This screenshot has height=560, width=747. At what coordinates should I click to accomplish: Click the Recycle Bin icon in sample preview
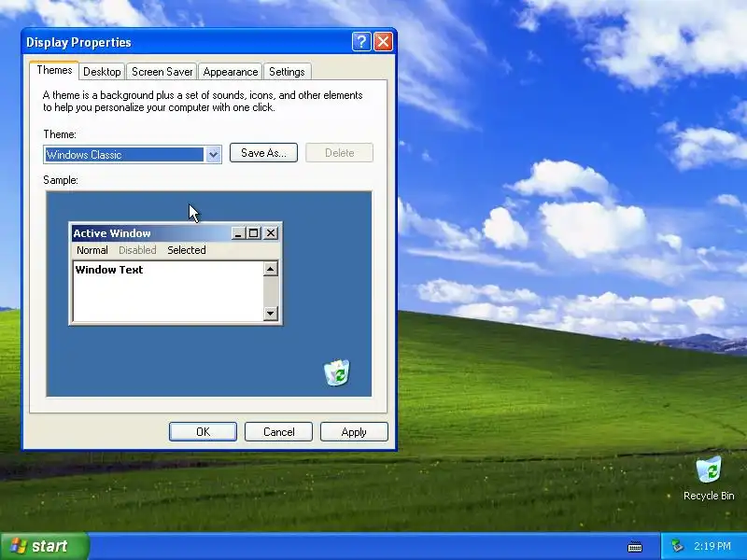[x=337, y=372]
